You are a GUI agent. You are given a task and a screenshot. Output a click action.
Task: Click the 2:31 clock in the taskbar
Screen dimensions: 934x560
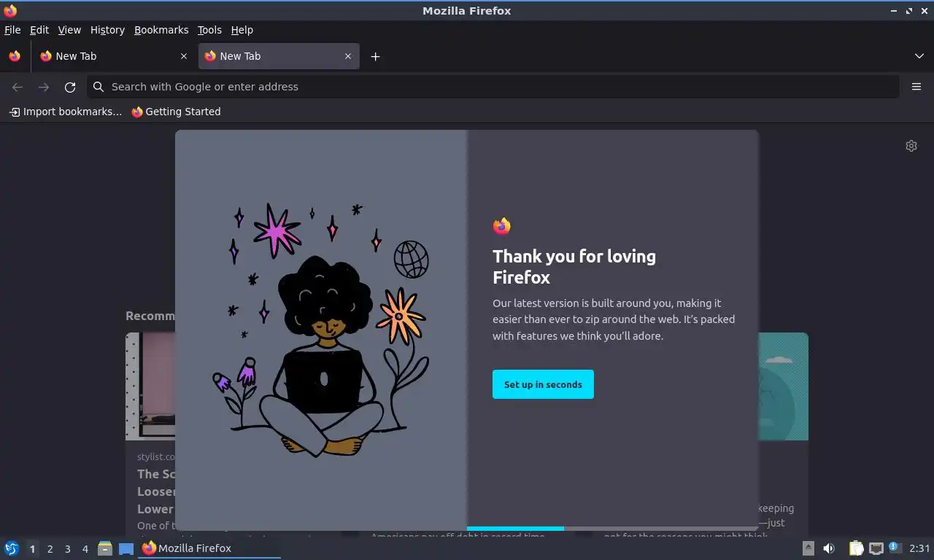(919, 548)
